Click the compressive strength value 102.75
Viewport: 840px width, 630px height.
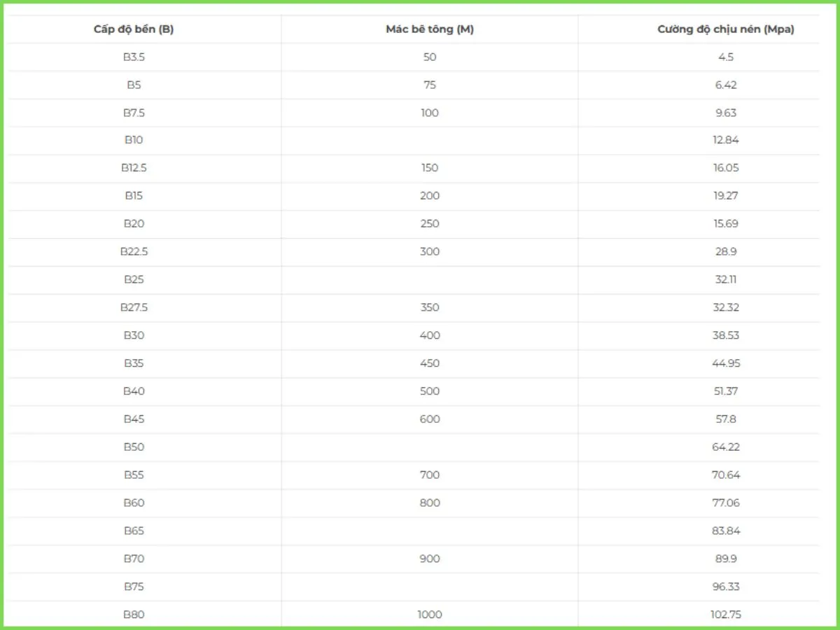tap(726, 615)
